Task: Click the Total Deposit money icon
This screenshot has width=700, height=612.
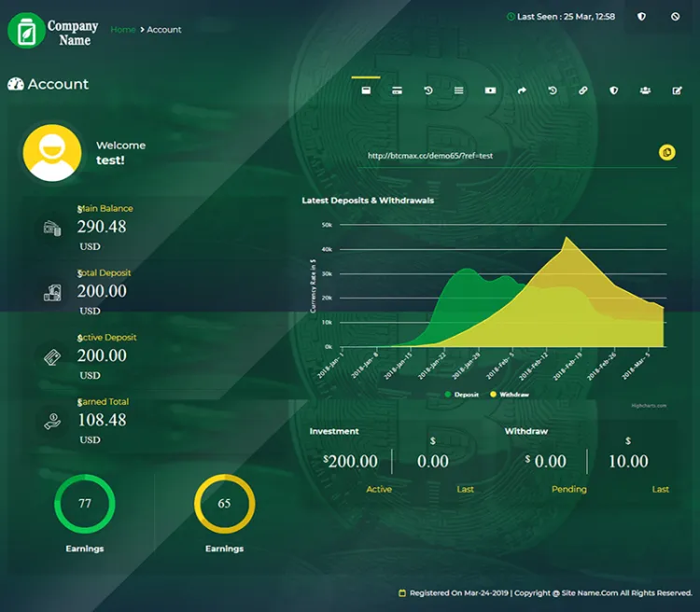Action: click(x=52, y=293)
